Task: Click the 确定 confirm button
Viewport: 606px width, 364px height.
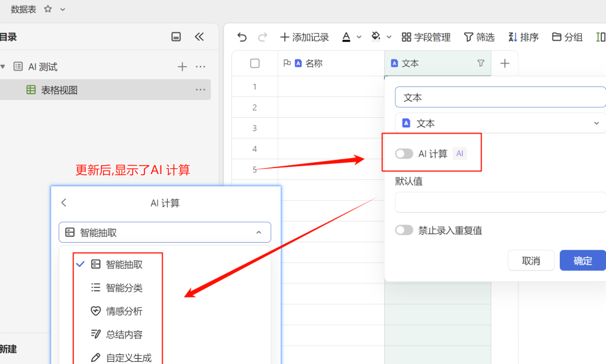Action: (x=582, y=261)
